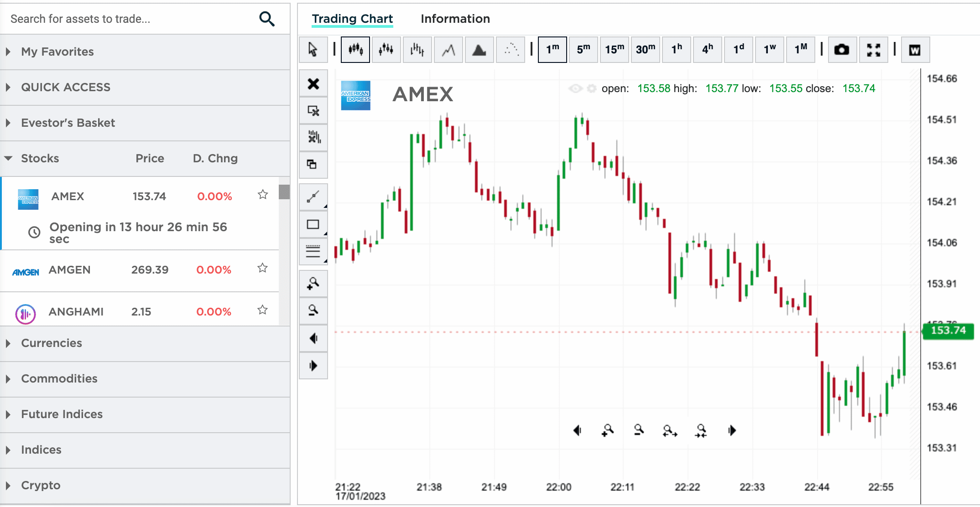Zoom in using bottom chart control
980x507 pixels.
[x=608, y=430]
